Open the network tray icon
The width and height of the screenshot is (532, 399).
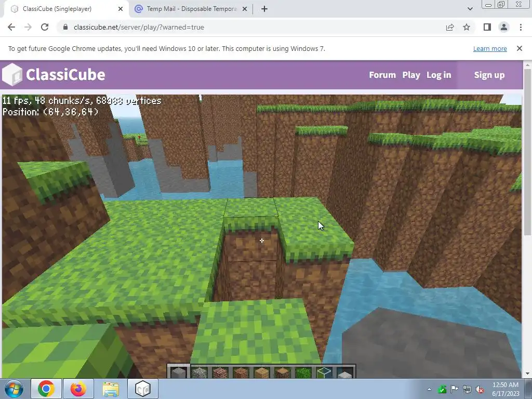tap(467, 389)
